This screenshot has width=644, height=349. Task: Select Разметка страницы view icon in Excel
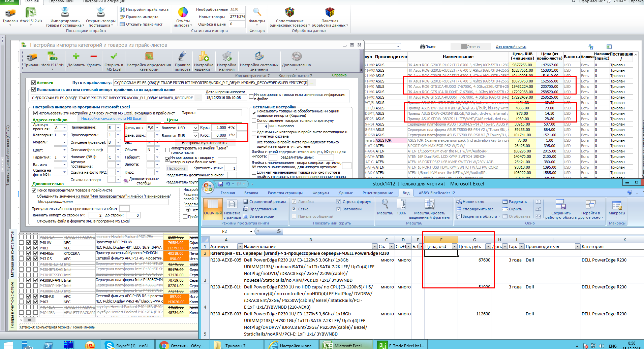click(232, 209)
